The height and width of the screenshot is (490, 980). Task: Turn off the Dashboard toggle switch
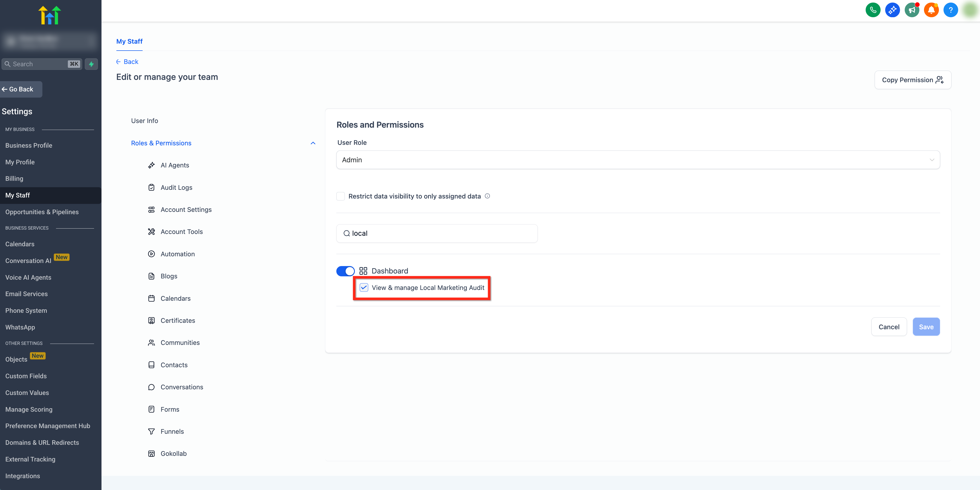(x=345, y=271)
